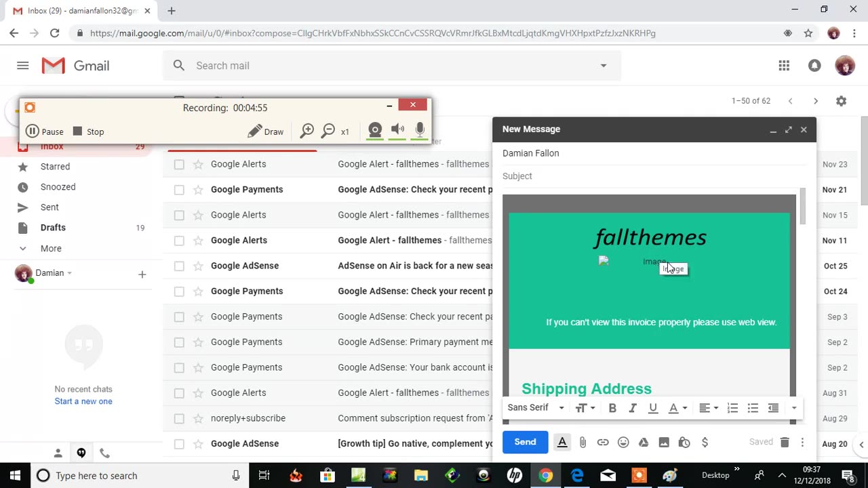Open more formatting options arrow
Image resolution: width=868 pixels, height=488 pixels.
(x=794, y=408)
